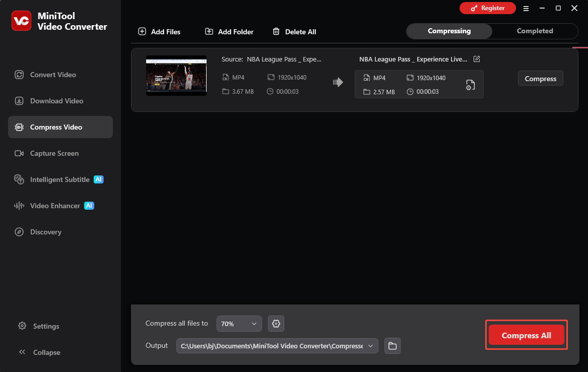Screen dimensions: 588x372
Task: Click Delete All to clear list
Action: tap(294, 32)
